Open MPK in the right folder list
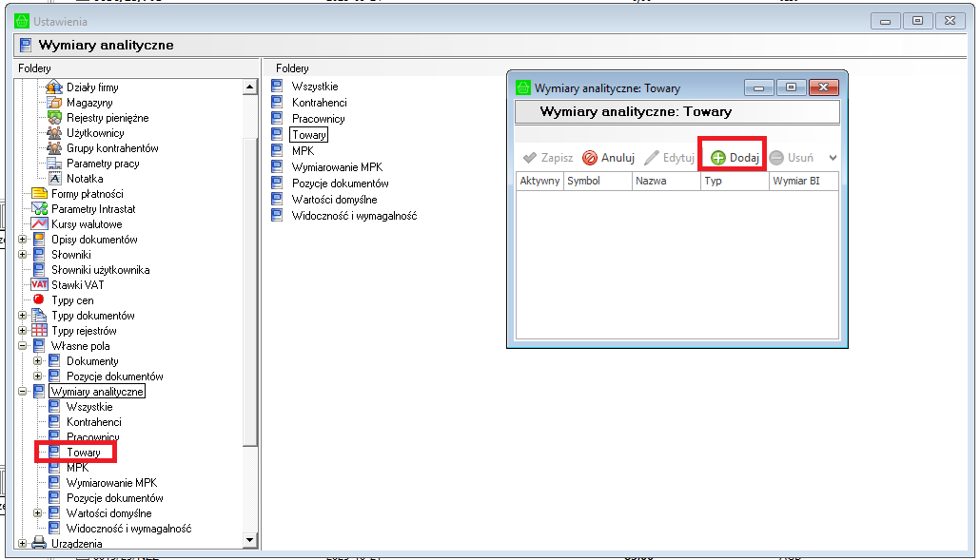 pos(303,150)
